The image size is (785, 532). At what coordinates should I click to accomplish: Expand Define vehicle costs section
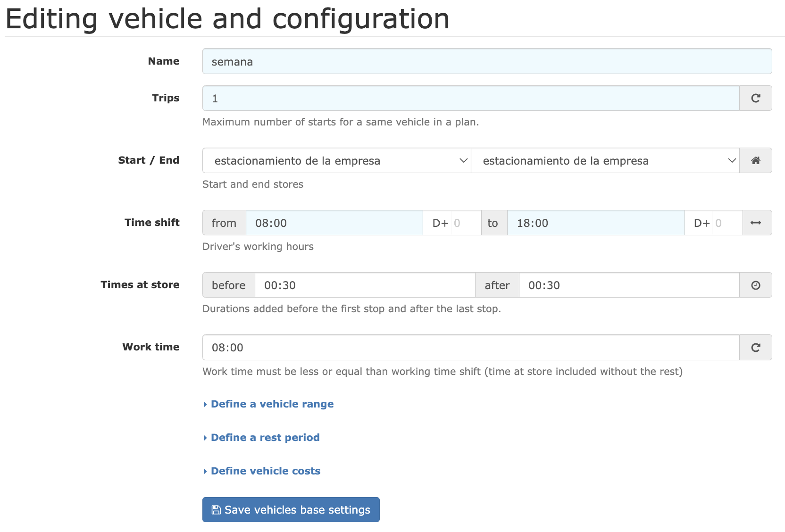(265, 471)
